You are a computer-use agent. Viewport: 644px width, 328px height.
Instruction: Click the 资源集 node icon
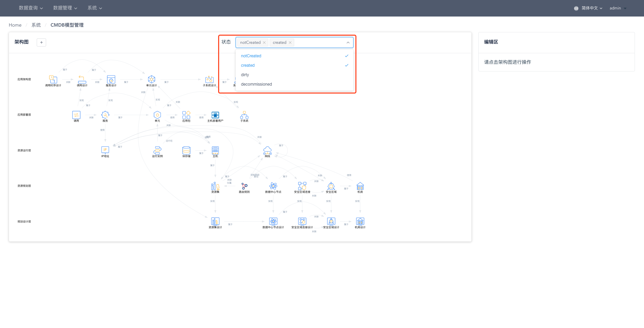click(x=215, y=186)
